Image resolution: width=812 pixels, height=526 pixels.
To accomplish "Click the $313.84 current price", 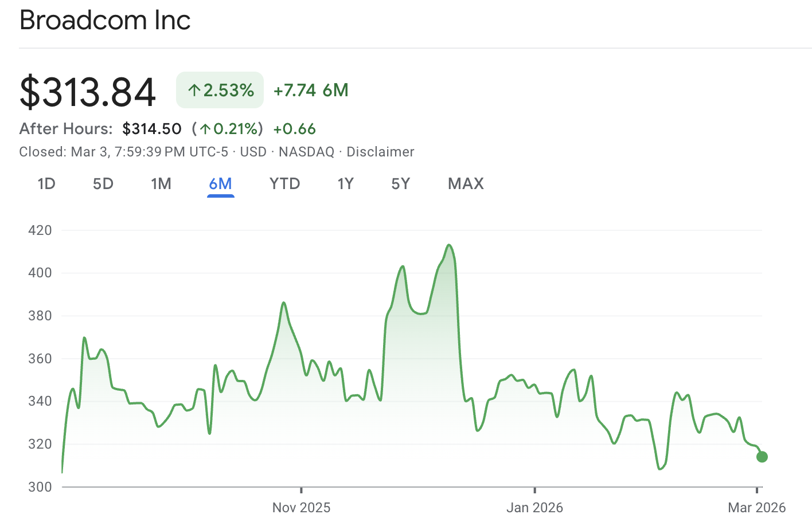I will [x=88, y=92].
